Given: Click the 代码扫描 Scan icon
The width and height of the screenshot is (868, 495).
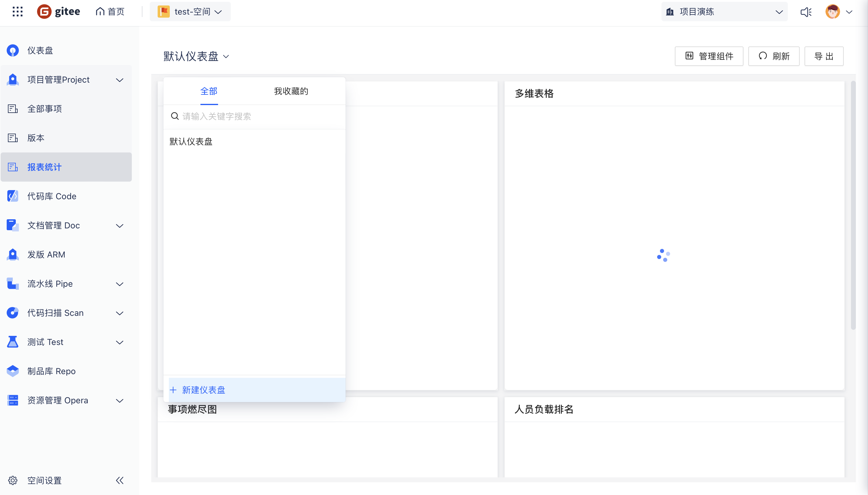Looking at the screenshot, I should [x=12, y=313].
